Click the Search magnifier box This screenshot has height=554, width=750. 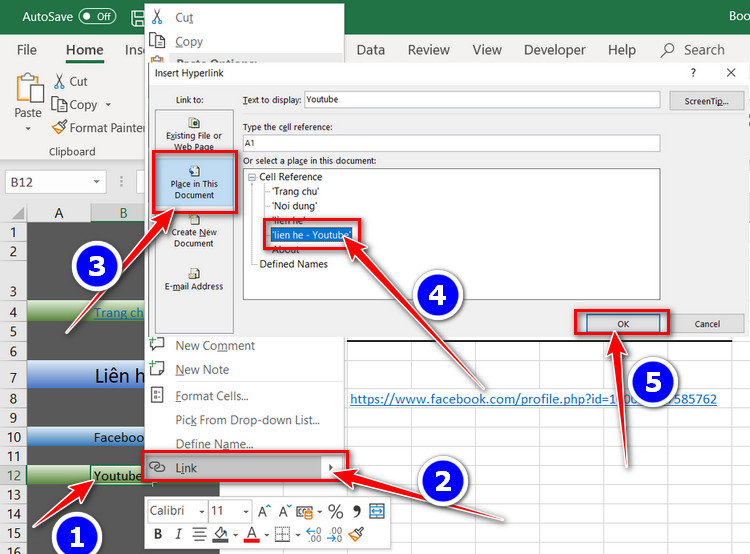tap(693, 50)
